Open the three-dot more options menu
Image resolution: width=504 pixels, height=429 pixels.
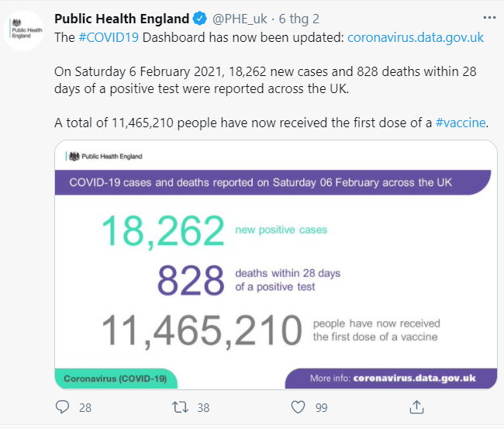click(x=489, y=18)
